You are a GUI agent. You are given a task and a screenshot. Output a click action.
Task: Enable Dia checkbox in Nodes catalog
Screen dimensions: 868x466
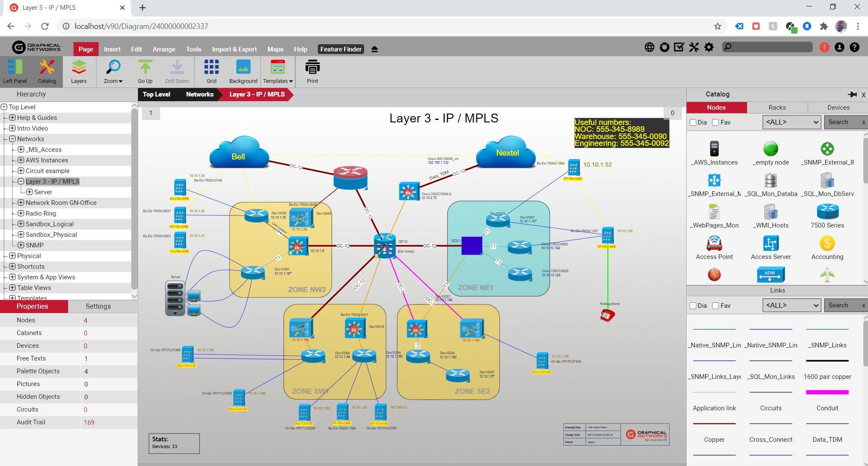(x=693, y=122)
